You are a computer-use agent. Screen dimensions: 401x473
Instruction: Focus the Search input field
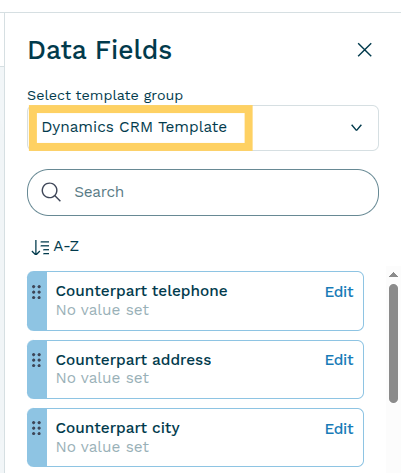click(203, 192)
